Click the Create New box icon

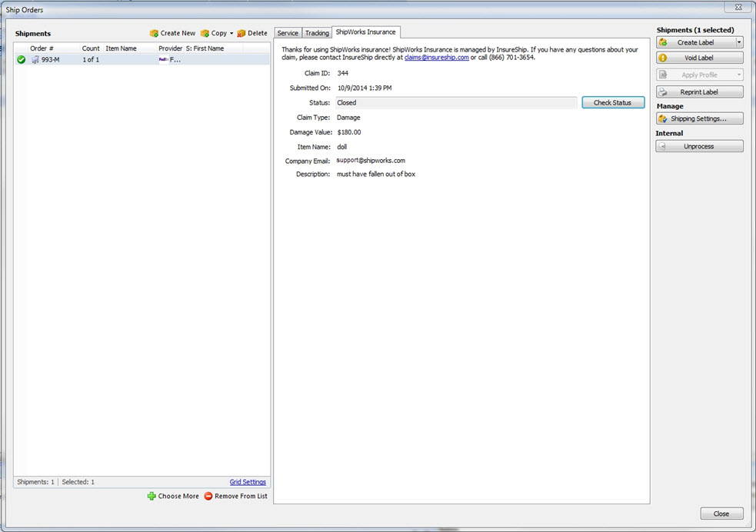pos(154,33)
